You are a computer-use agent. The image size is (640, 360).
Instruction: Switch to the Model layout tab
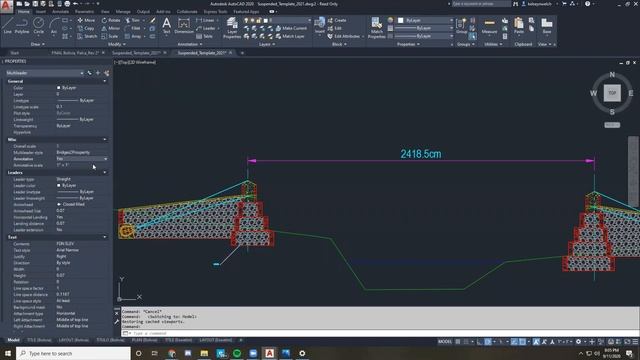pos(13,340)
